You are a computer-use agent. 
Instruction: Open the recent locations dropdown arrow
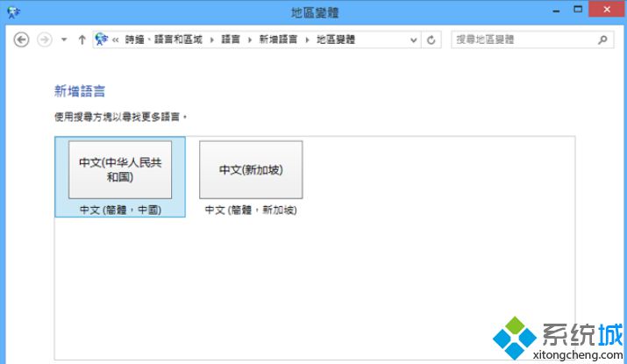[64, 39]
